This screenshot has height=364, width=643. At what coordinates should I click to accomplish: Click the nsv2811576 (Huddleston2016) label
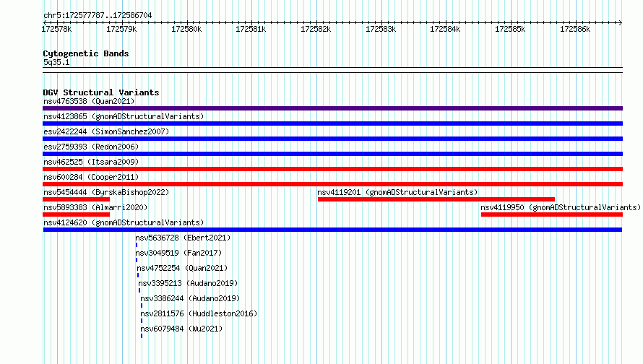(x=199, y=313)
